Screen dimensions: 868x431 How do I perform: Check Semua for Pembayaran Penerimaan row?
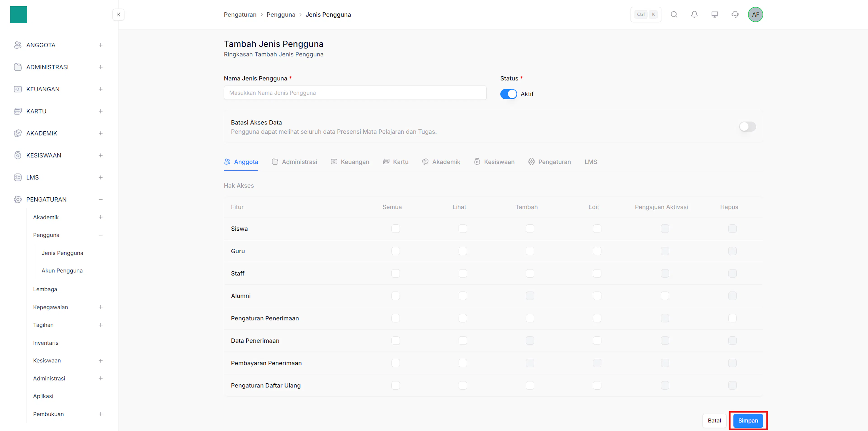click(396, 363)
